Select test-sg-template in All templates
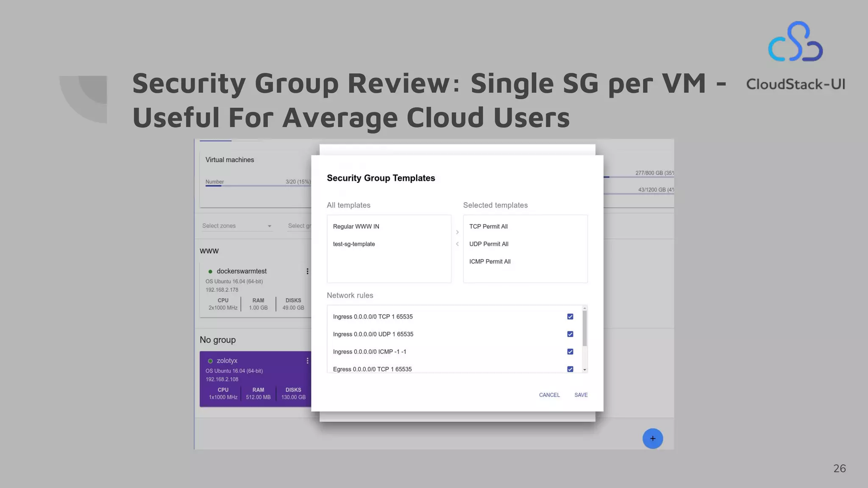The width and height of the screenshot is (868, 488). tap(354, 244)
